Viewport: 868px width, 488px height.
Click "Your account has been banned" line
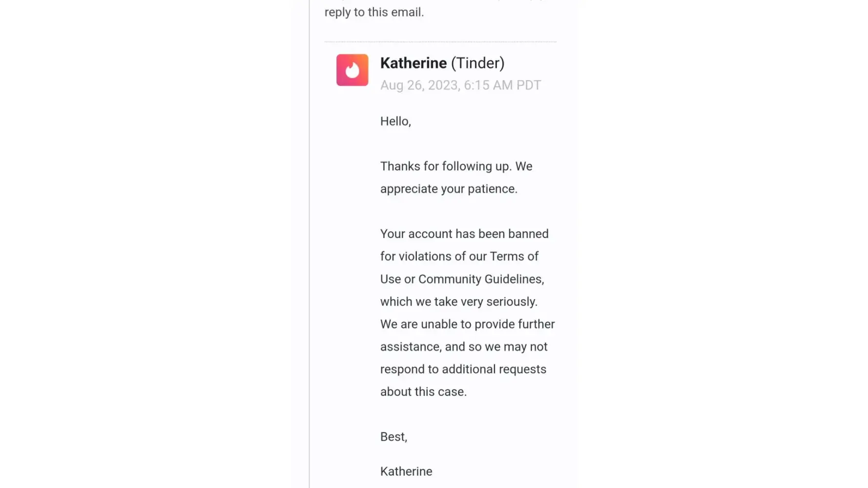click(x=464, y=234)
